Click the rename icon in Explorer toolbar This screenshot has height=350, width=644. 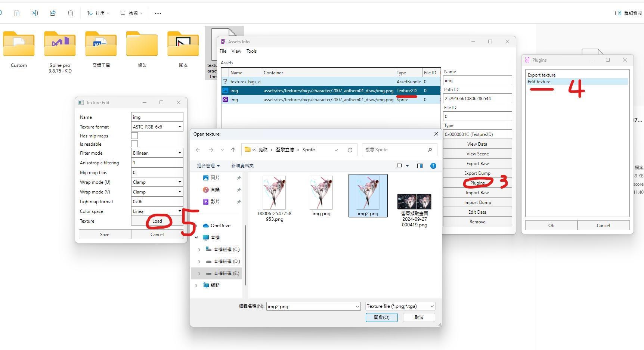(x=34, y=13)
